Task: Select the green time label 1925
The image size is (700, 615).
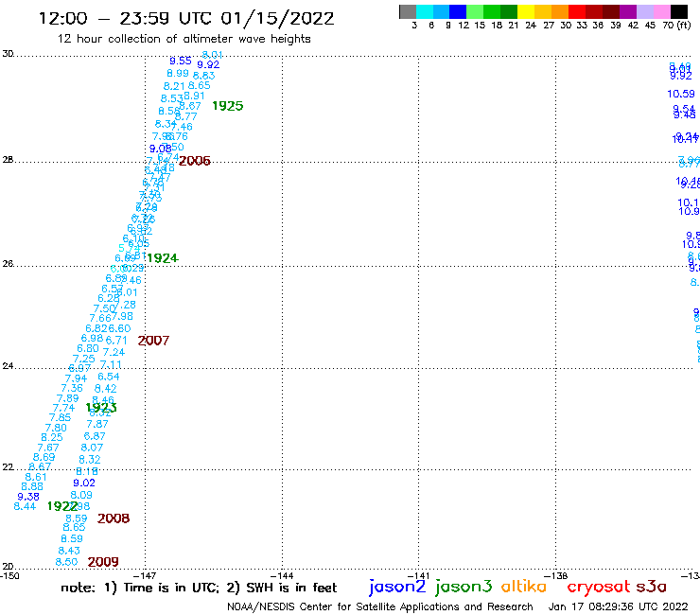Action: pyautogui.click(x=228, y=106)
